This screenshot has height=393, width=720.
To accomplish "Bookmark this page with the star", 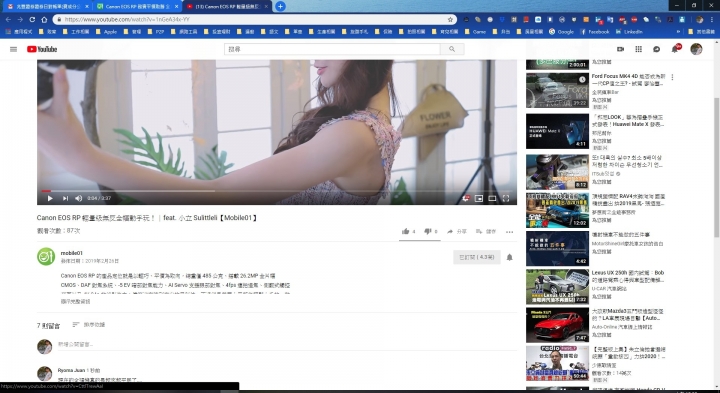I will click(x=450, y=19).
